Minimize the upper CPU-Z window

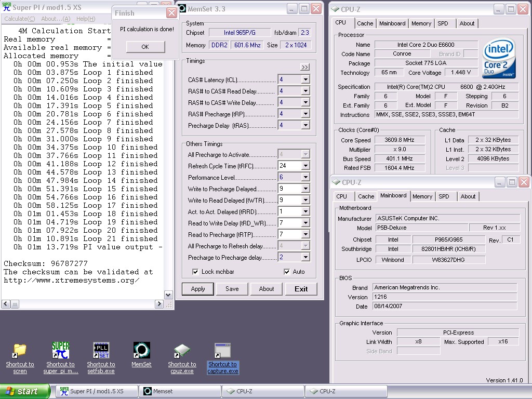498,9
